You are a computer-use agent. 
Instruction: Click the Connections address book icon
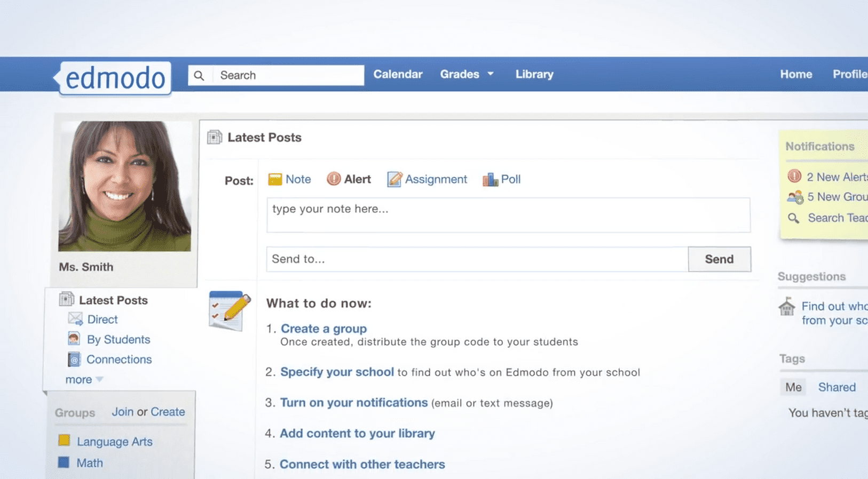click(x=74, y=360)
